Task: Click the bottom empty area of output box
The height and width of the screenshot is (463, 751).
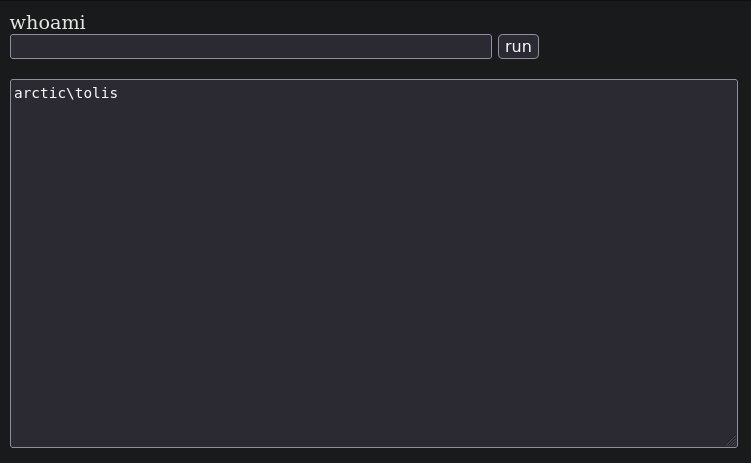Action: [x=374, y=421]
